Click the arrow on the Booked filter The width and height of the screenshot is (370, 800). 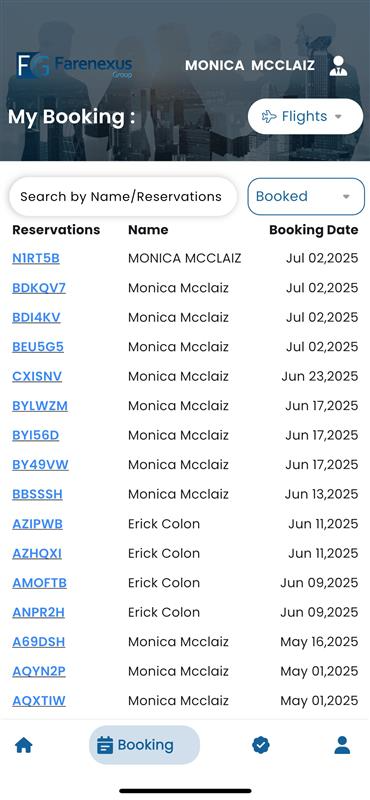coord(346,197)
